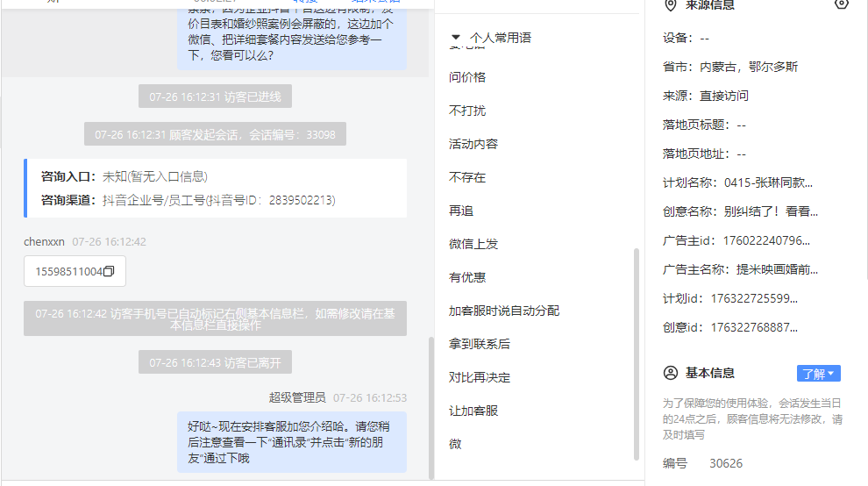This screenshot has width=868, height=486.
Task: Select quick phrase 有优惠
Action: (467, 277)
